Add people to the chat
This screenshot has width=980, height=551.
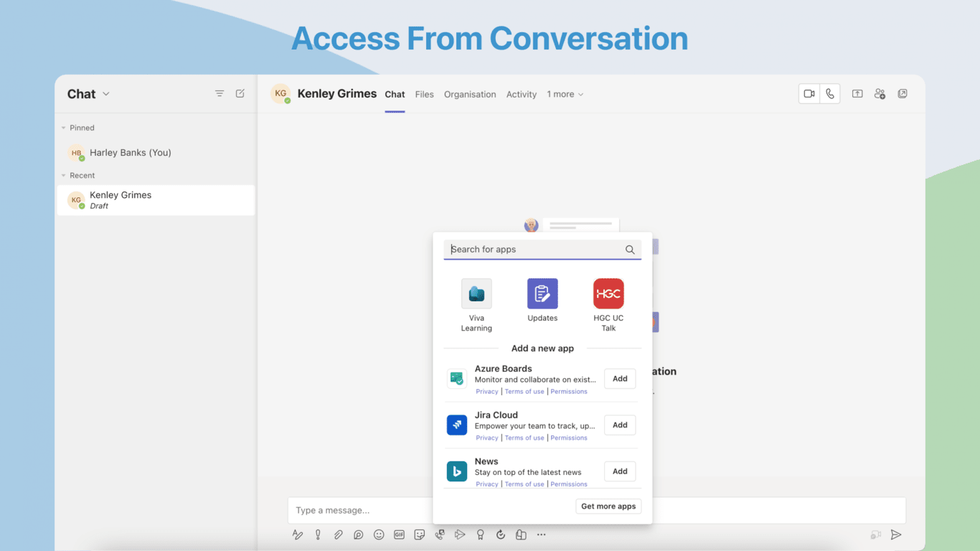pyautogui.click(x=880, y=94)
